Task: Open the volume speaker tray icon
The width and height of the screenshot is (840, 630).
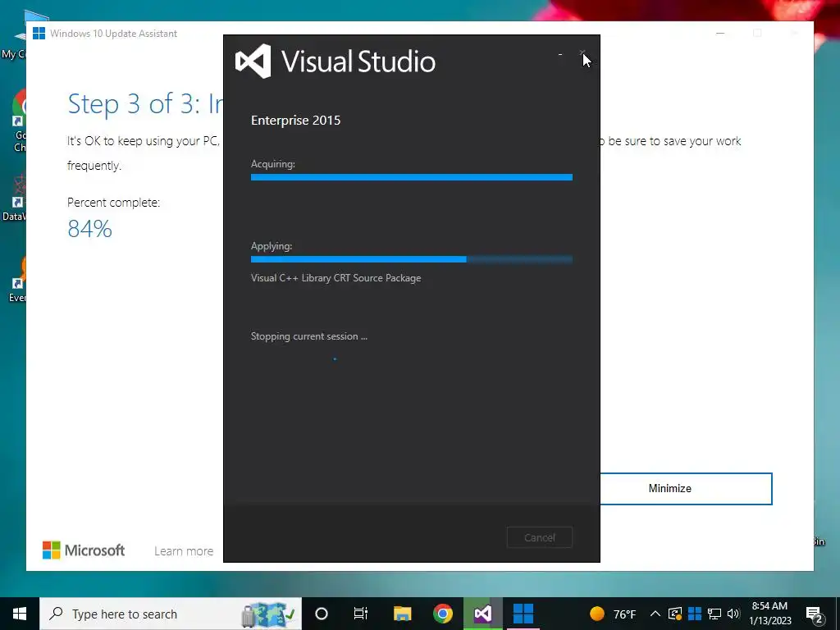Action: click(x=733, y=614)
